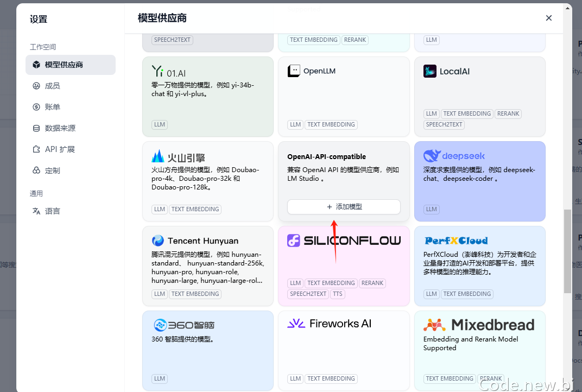Viewport: 582px width, 392px height.
Task: Click the 01.AI logo icon
Action: point(157,71)
